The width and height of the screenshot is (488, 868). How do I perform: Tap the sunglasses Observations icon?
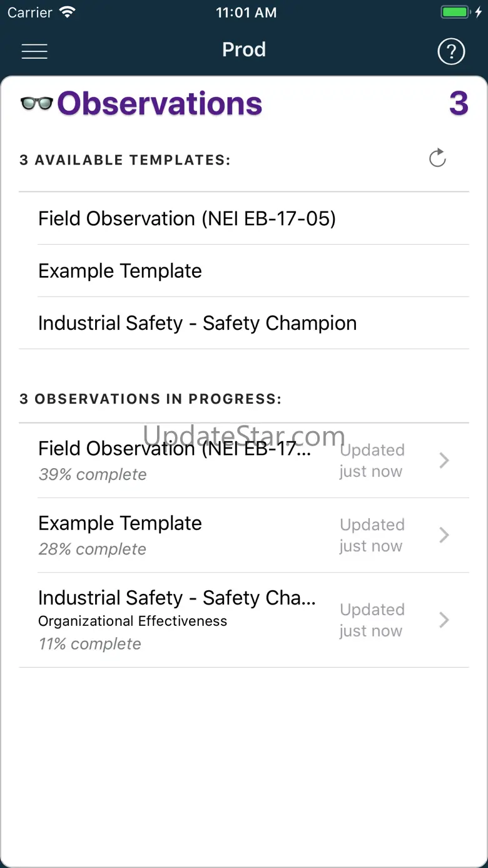(x=36, y=103)
